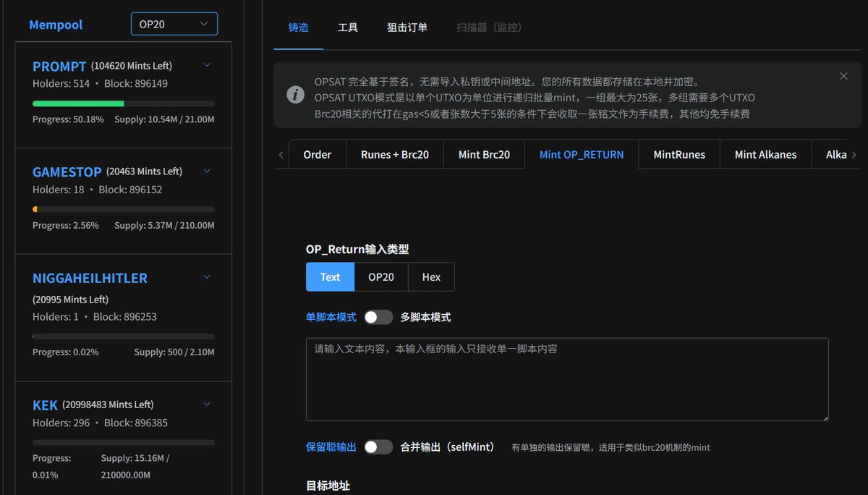The width and height of the screenshot is (868, 495).
Task: Select the Mint Brc20 sub-tab
Action: tap(484, 154)
